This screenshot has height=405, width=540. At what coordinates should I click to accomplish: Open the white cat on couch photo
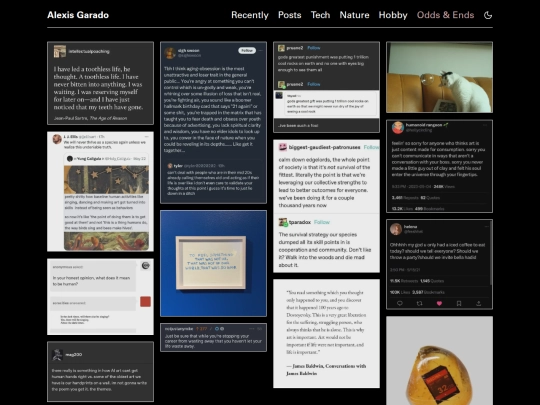tap(439, 77)
